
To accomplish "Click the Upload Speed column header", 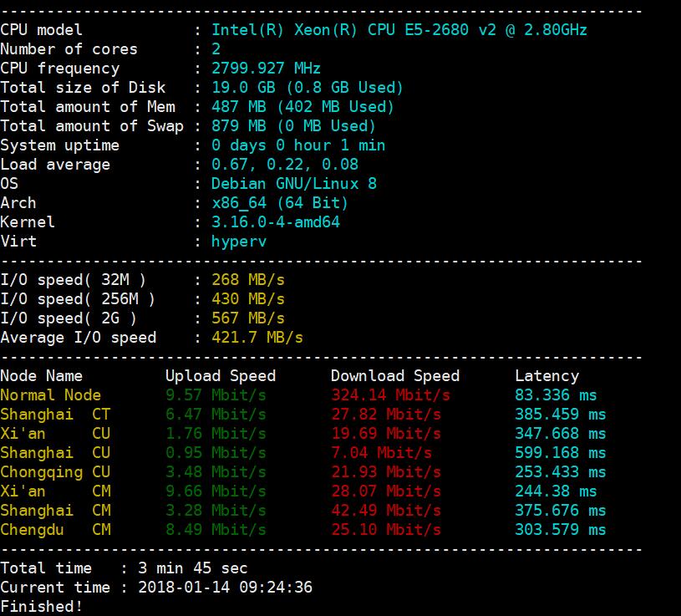I will coord(220,376).
